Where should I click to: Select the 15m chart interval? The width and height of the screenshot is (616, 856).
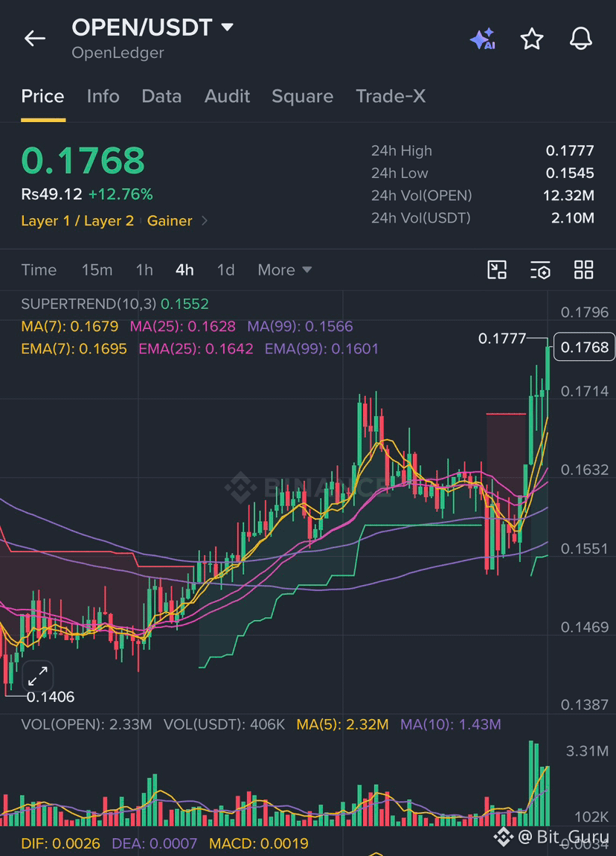(x=97, y=269)
